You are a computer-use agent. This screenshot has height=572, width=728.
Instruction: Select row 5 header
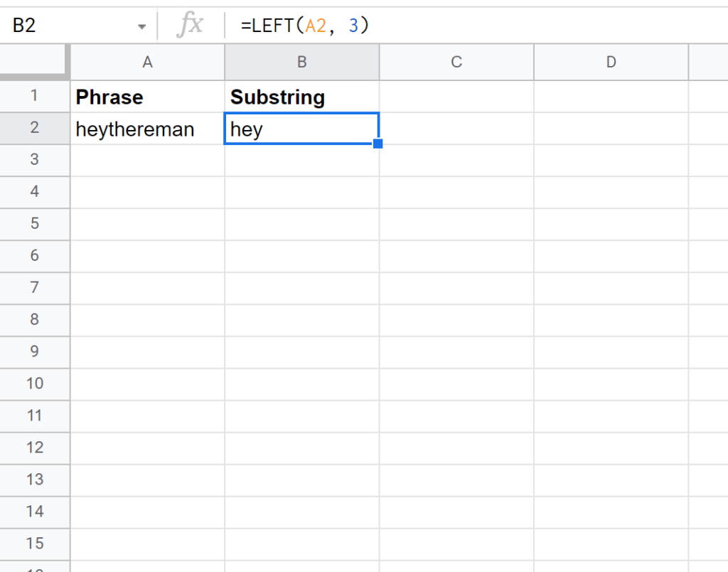(x=35, y=224)
